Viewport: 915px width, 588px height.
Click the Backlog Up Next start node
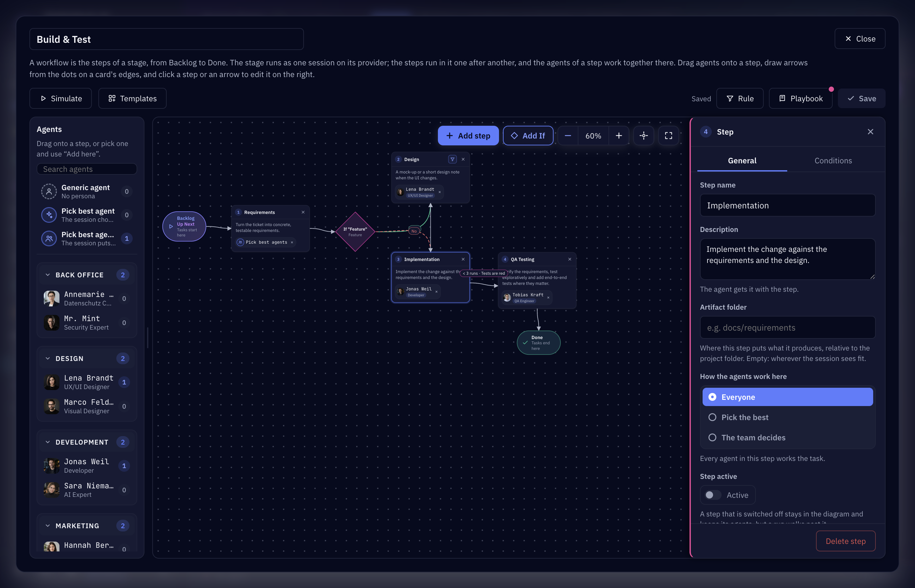(184, 226)
